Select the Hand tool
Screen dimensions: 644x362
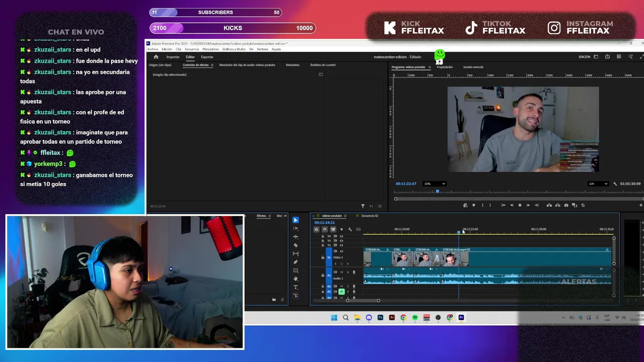point(295,279)
